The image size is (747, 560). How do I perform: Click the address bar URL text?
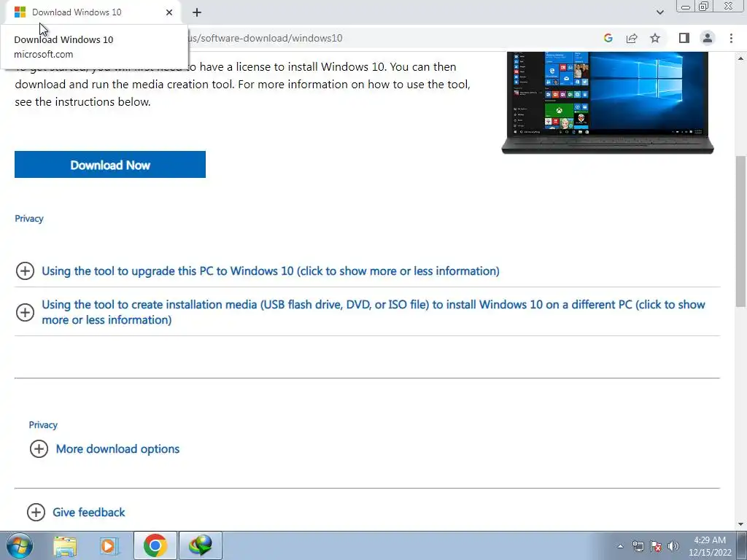pyautogui.click(x=265, y=38)
